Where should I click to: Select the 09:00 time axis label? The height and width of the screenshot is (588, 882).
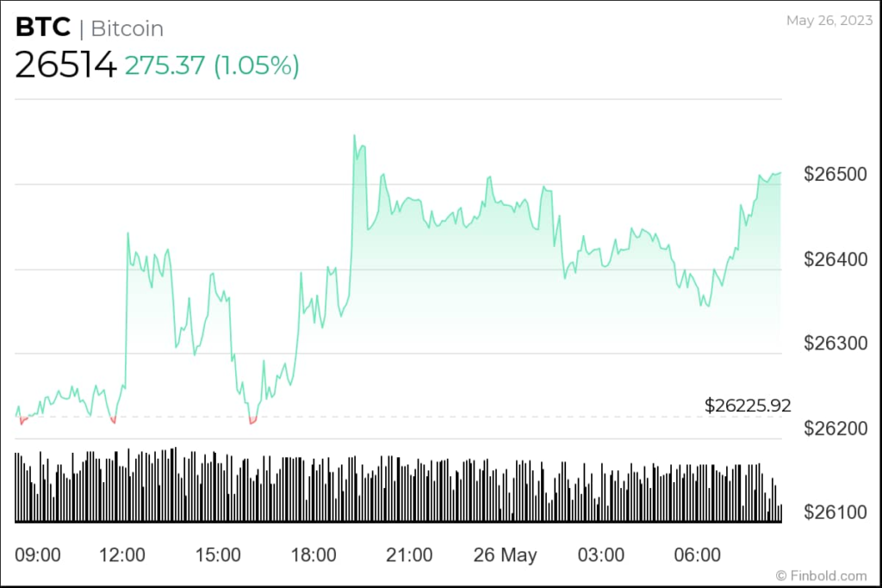(38, 555)
